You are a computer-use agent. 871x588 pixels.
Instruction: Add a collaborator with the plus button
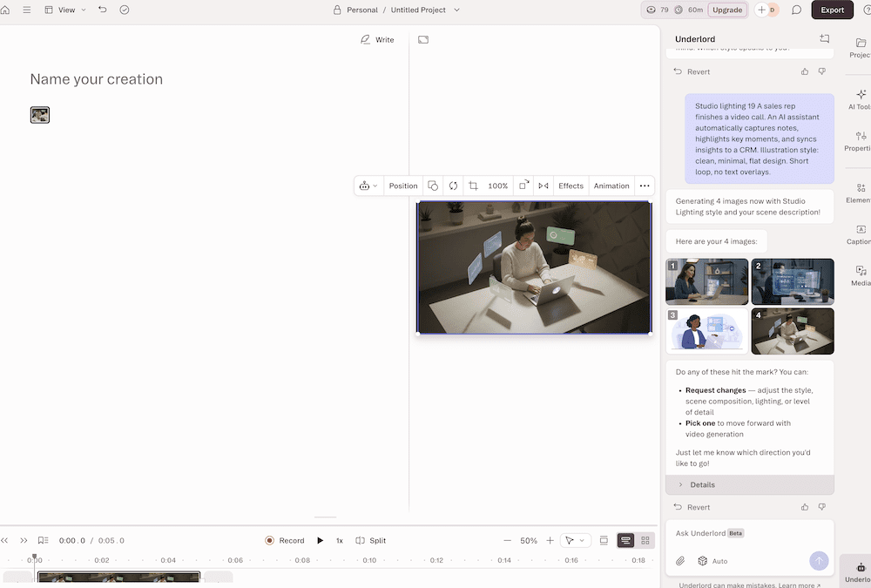(761, 10)
